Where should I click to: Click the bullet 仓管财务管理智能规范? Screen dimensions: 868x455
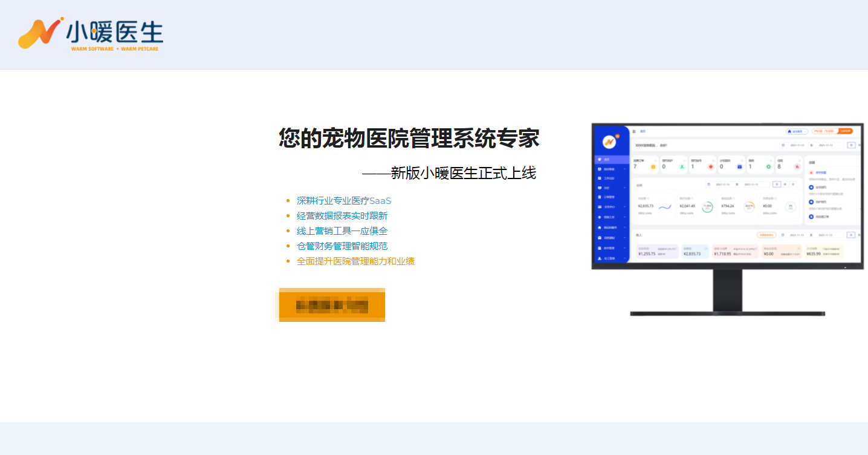coord(342,246)
